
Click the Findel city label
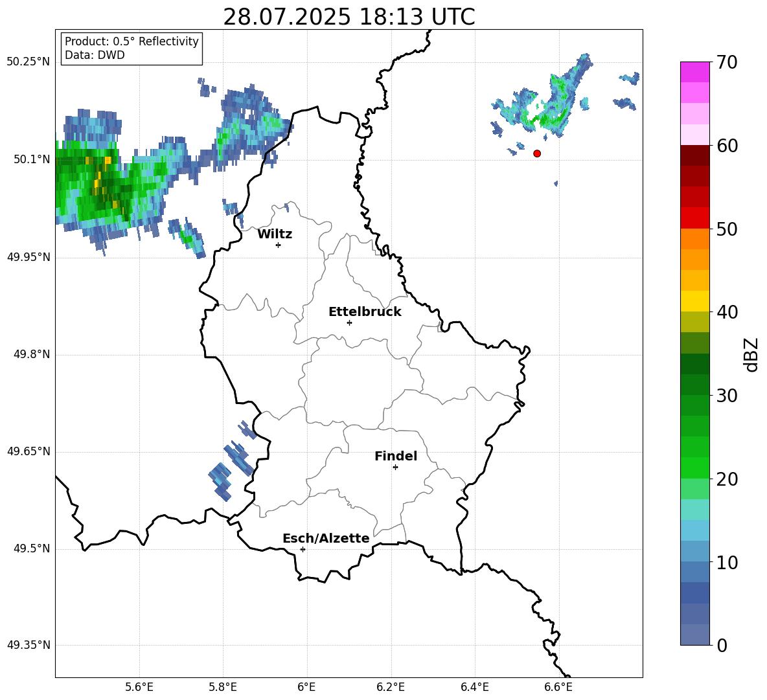click(x=396, y=456)
